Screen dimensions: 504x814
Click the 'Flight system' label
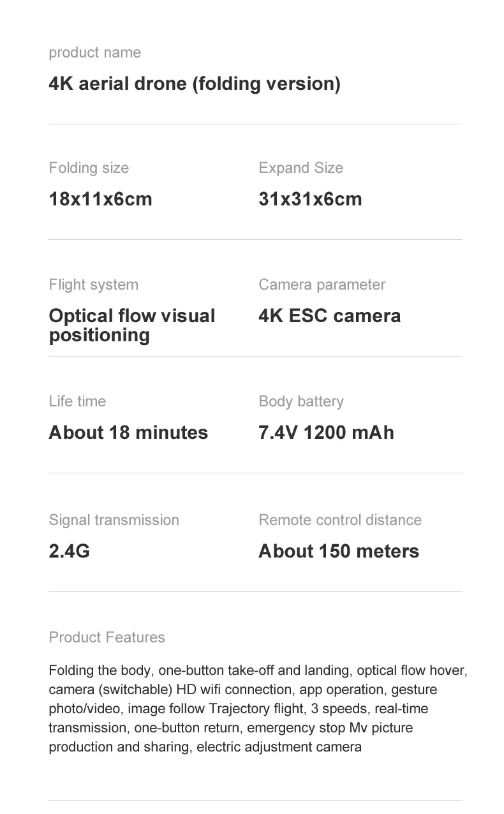(x=93, y=285)
